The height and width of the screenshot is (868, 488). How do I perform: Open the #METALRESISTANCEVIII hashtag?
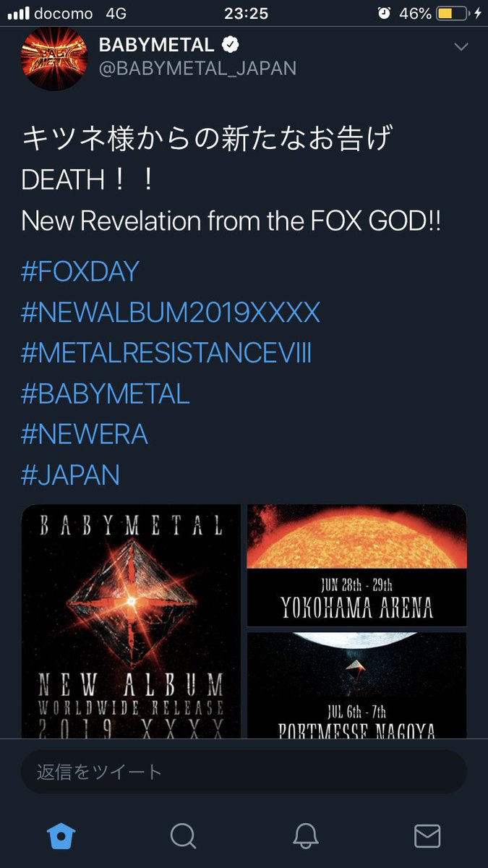166,354
